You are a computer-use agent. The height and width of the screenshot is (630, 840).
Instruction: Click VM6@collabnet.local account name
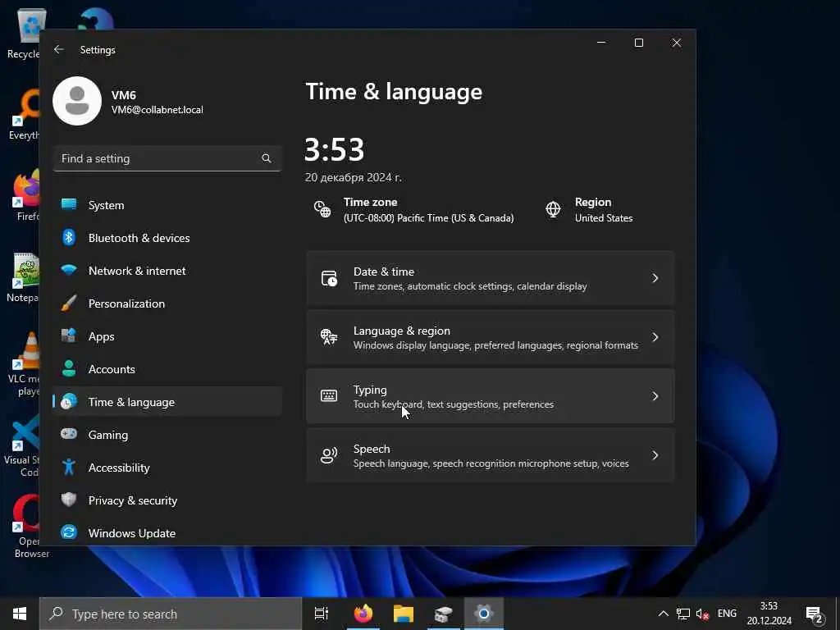coord(157,110)
